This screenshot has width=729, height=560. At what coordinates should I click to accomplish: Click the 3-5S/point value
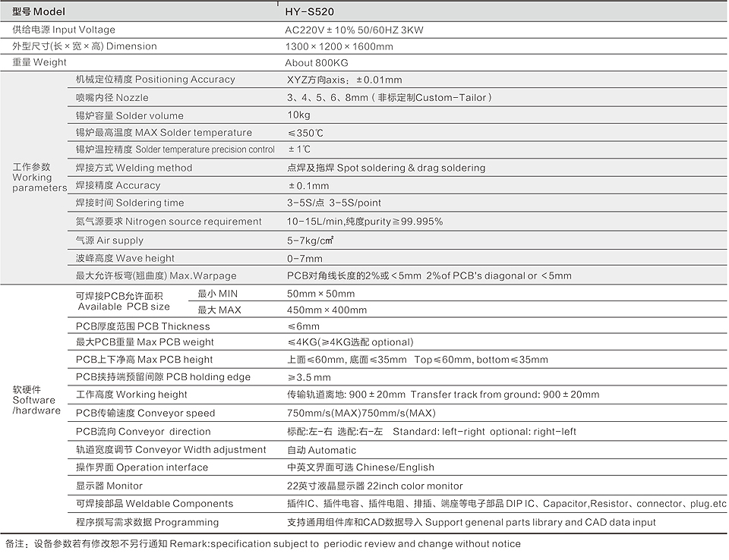pos(334,203)
